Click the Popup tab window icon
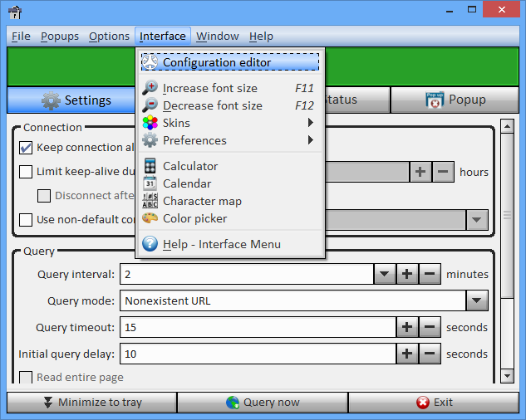This screenshot has width=526, height=420. click(435, 100)
